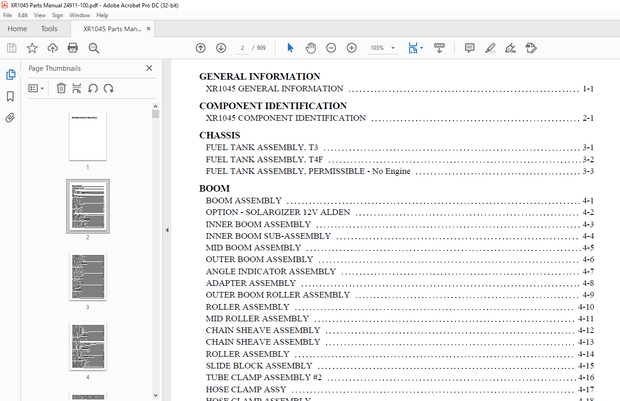Switch to the Home tab

tap(17, 29)
